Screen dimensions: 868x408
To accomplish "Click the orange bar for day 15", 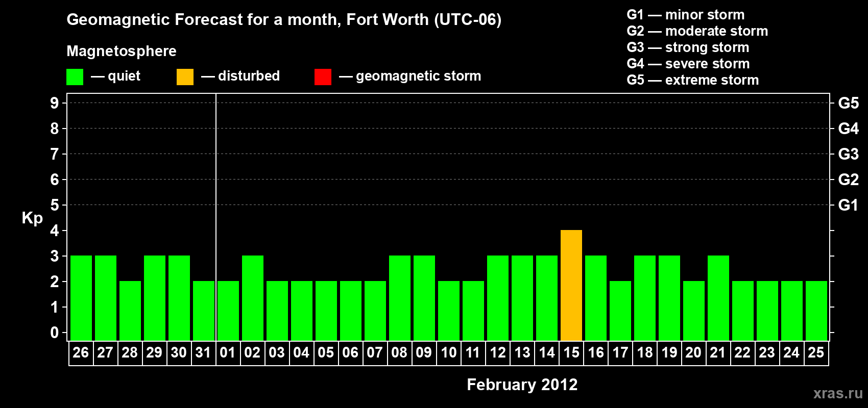I will click(x=571, y=285).
